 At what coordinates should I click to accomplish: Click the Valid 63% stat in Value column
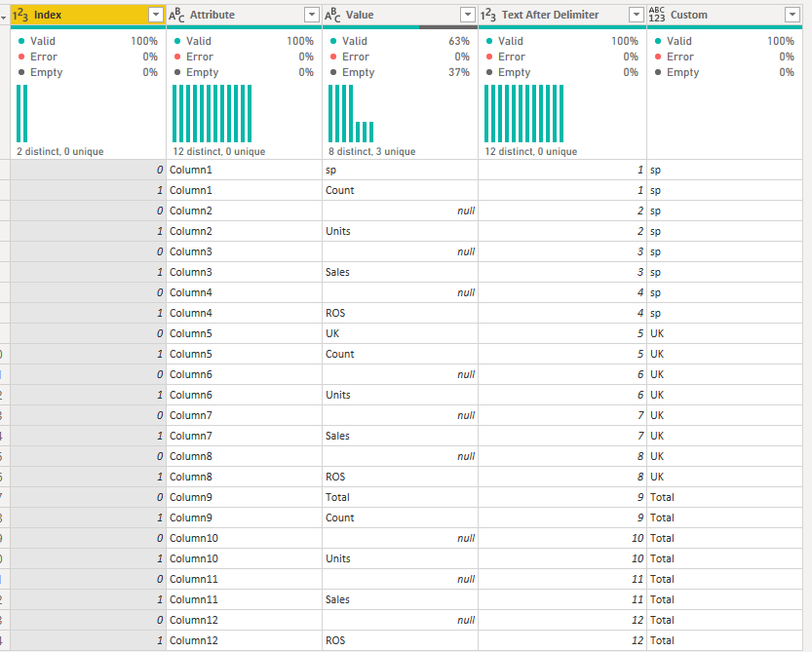pos(400,41)
